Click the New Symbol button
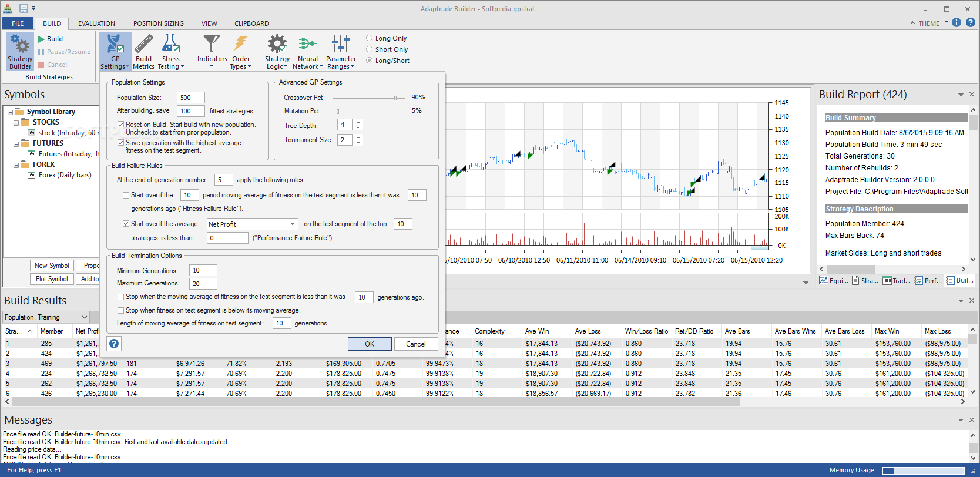This screenshot has width=980, height=477. [52, 266]
